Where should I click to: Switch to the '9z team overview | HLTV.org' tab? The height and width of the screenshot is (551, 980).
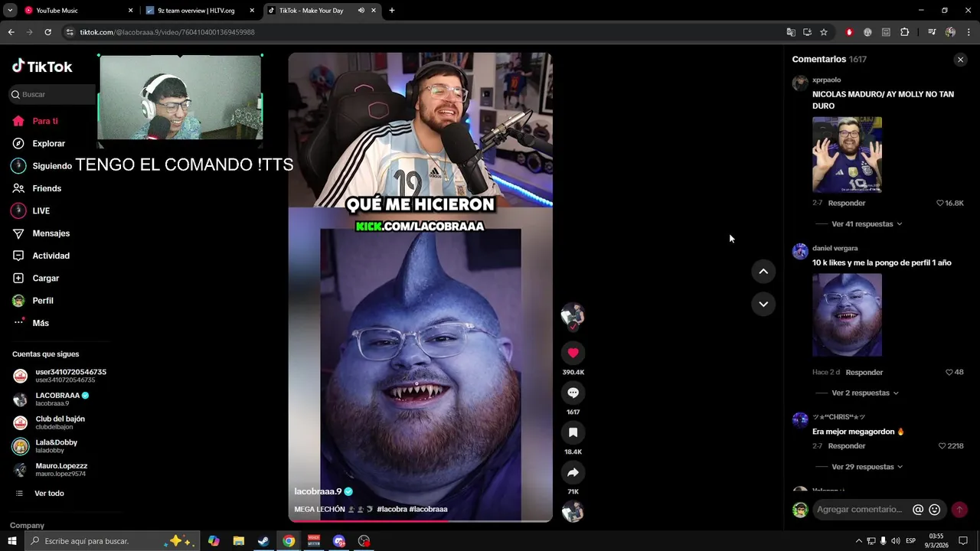coord(200,11)
